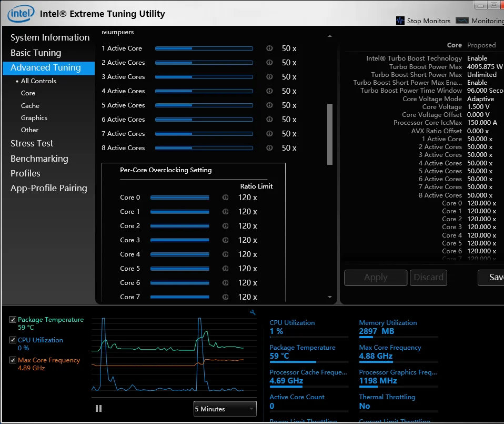Click info icon for 1 Active Core

pyautogui.click(x=269, y=48)
